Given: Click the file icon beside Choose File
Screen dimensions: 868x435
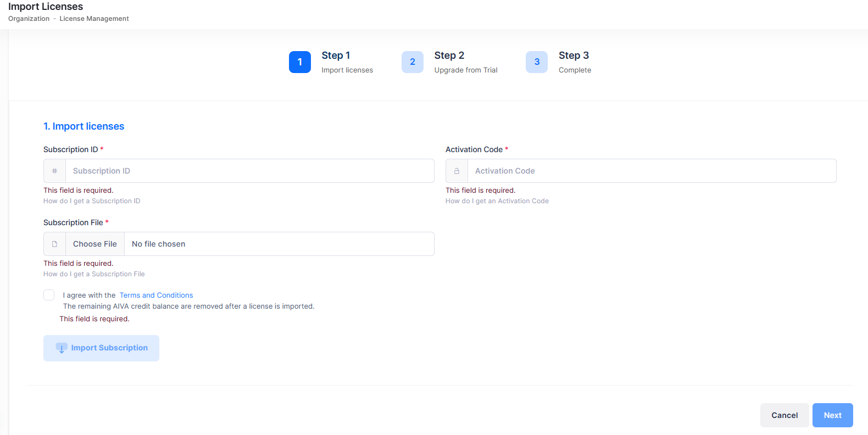Looking at the screenshot, I should pyautogui.click(x=54, y=244).
